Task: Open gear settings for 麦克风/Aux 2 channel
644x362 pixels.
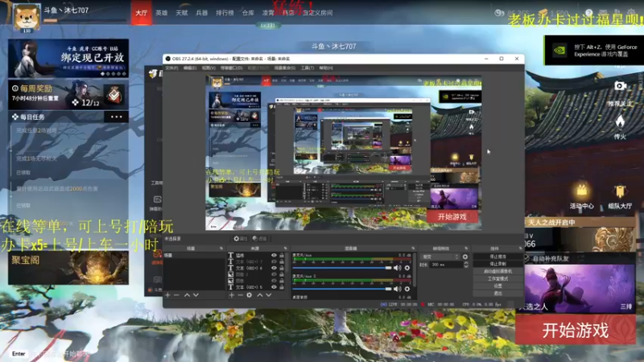Action: (x=407, y=289)
